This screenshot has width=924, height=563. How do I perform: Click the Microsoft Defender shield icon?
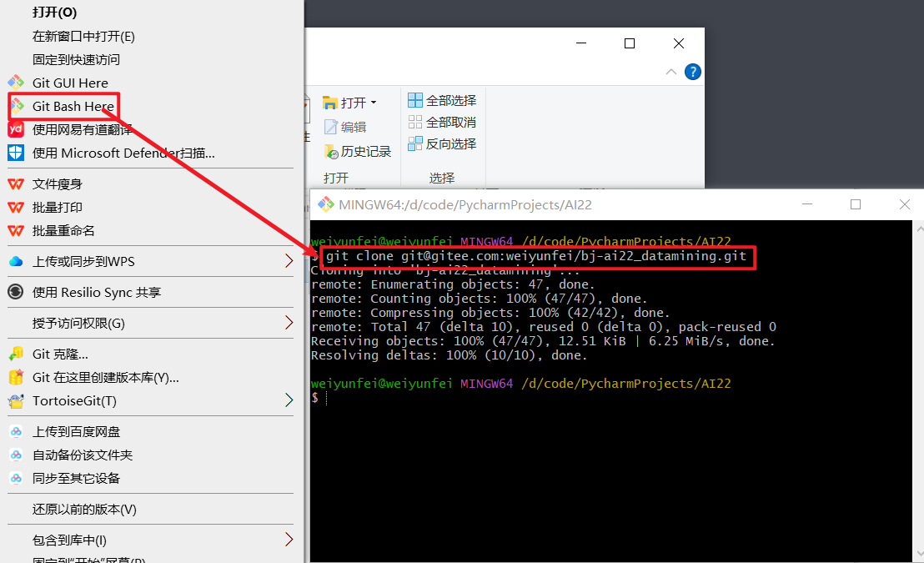pyautogui.click(x=16, y=153)
